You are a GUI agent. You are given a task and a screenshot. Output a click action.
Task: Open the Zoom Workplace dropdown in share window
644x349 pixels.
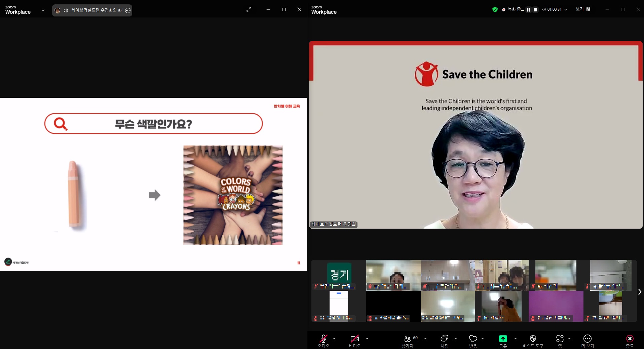(x=43, y=10)
